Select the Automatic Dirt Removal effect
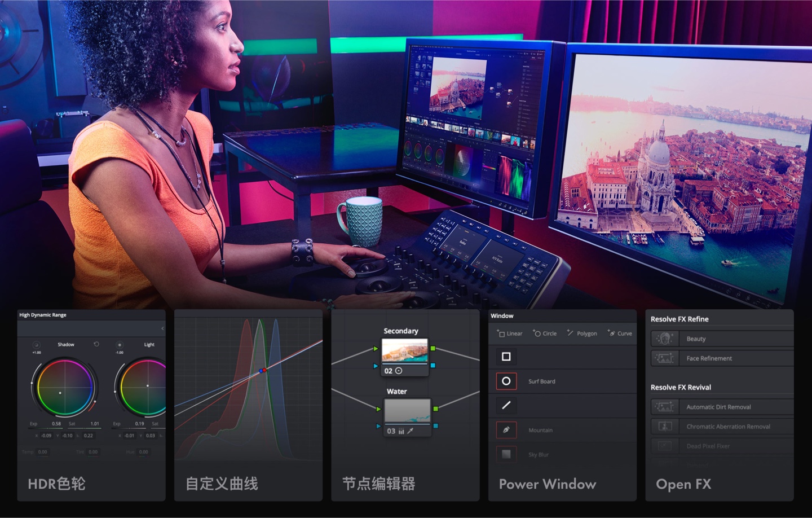Image resolution: width=812 pixels, height=518 pixels. [722, 407]
